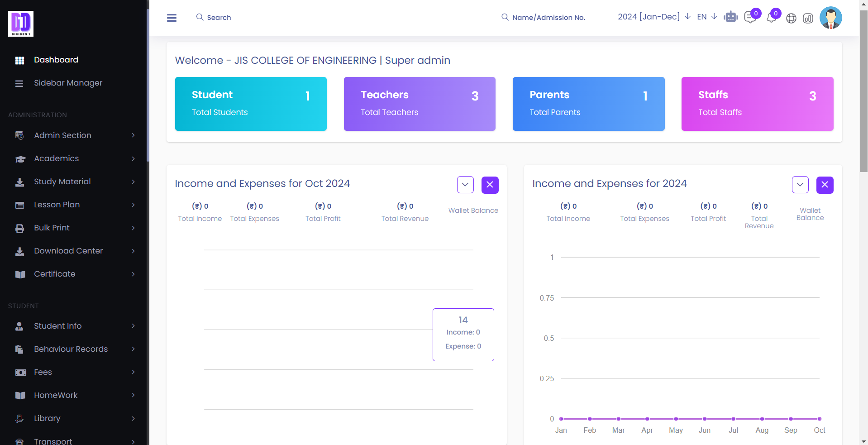Open the chat messages icon

750,18
